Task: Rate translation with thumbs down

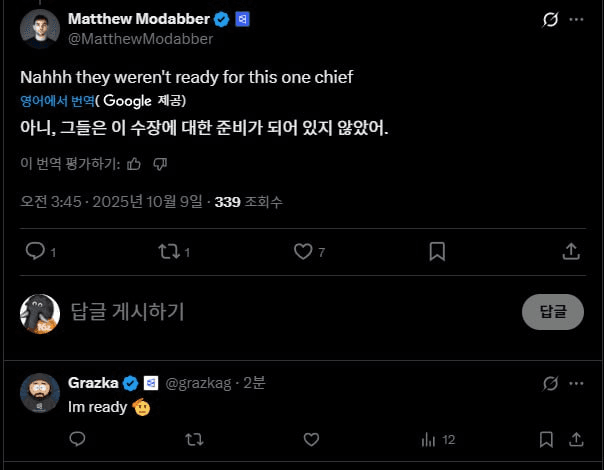Action: point(160,163)
